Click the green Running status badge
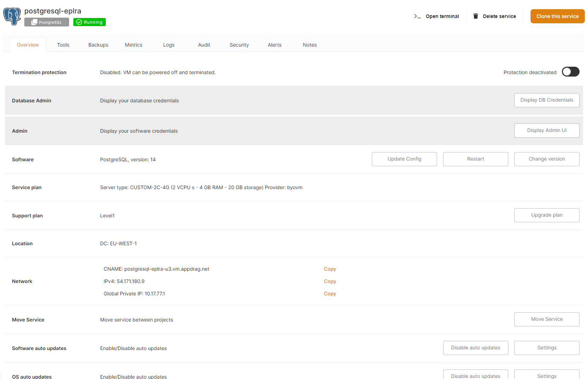The width and height of the screenshot is (588, 379). pyautogui.click(x=90, y=22)
